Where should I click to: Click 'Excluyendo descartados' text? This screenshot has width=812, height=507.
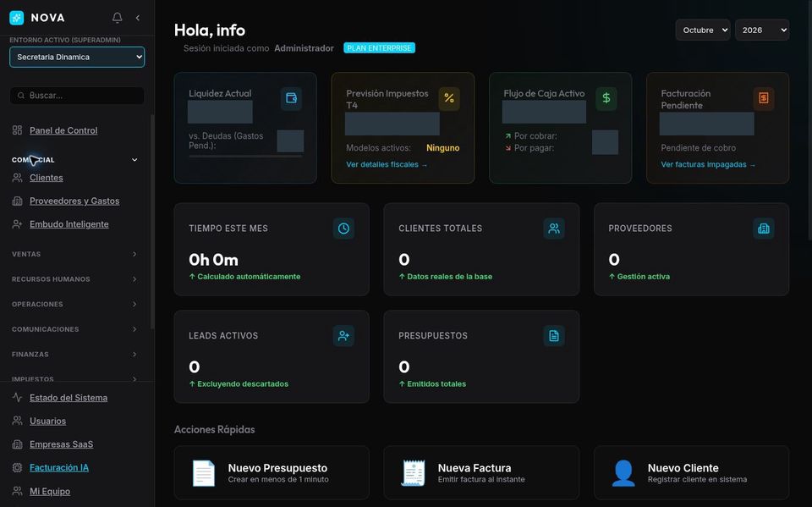pyautogui.click(x=243, y=383)
